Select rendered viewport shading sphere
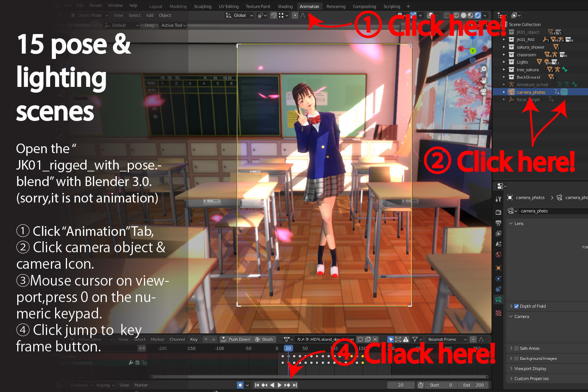Image resolution: width=588 pixels, height=392 pixels. pyautogui.click(x=478, y=15)
